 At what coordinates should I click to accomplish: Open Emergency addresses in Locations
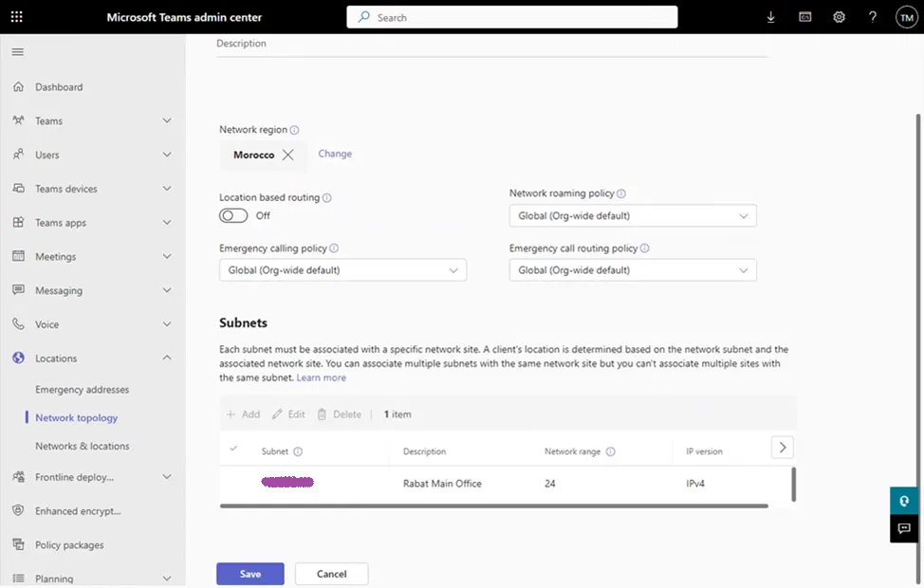pyautogui.click(x=82, y=390)
